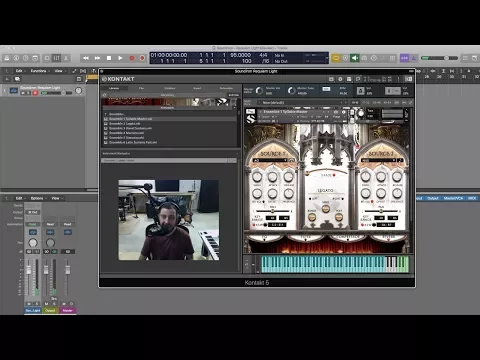Toggle the X-Fade red LED button
Image resolution: width=480 pixels, height=360 pixels.
point(334,175)
